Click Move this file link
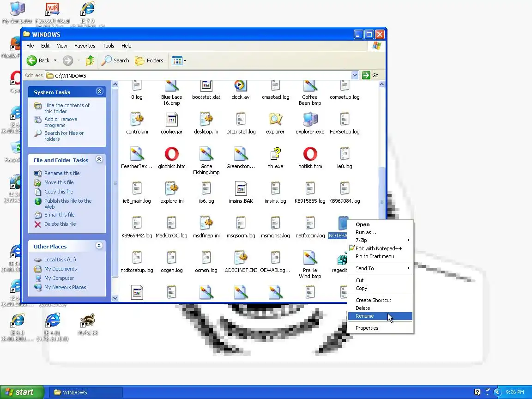The height and width of the screenshot is (399, 532). (59, 182)
